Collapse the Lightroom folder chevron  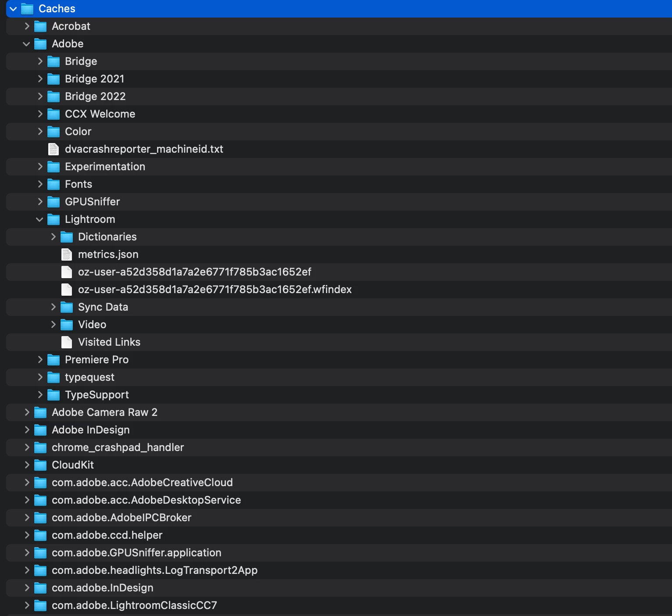39,219
